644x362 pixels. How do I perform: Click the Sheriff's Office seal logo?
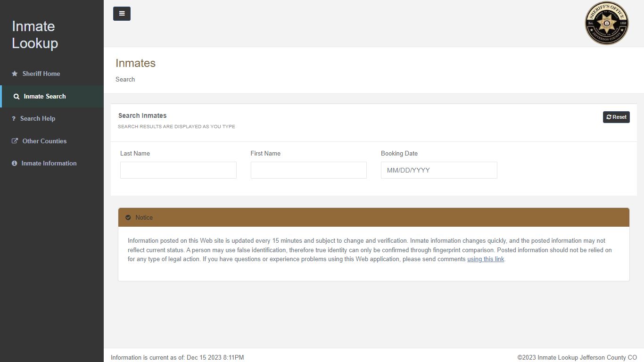[x=607, y=23]
